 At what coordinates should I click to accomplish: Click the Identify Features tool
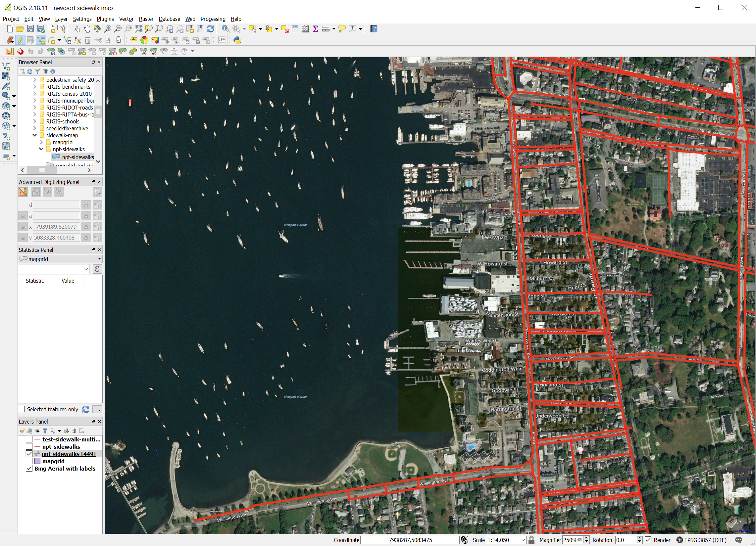(x=225, y=29)
